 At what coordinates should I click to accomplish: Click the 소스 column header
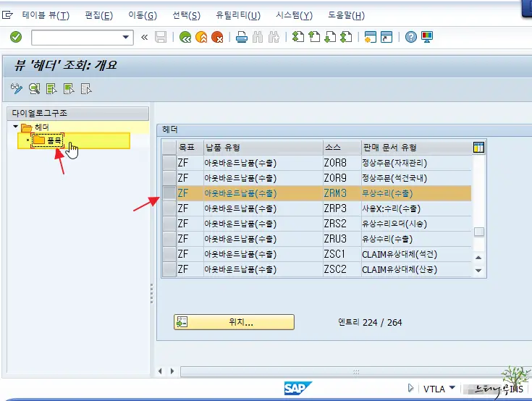[x=342, y=148]
